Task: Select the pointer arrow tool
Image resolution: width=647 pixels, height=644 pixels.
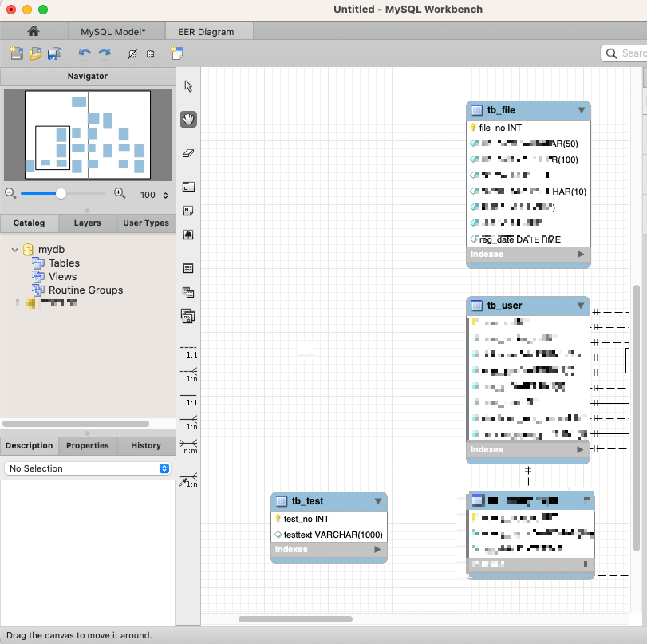Action: pos(188,86)
